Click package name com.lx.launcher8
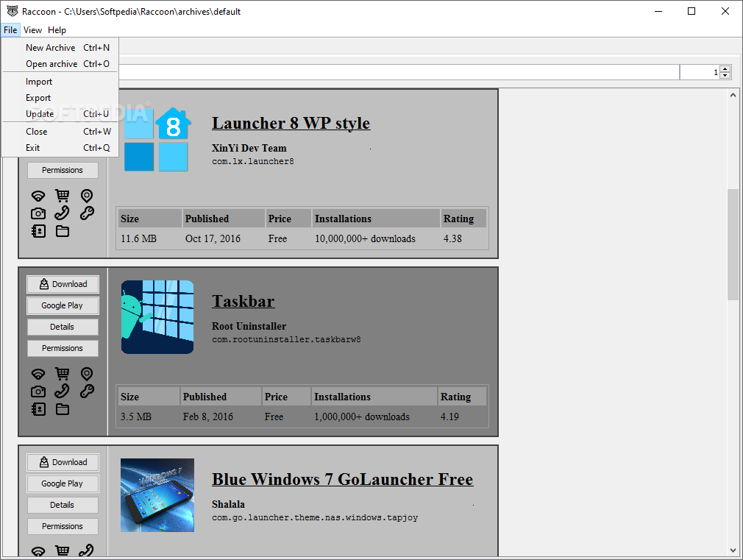The image size is (743, 560). pyautogui.click(x=252, y=162)
